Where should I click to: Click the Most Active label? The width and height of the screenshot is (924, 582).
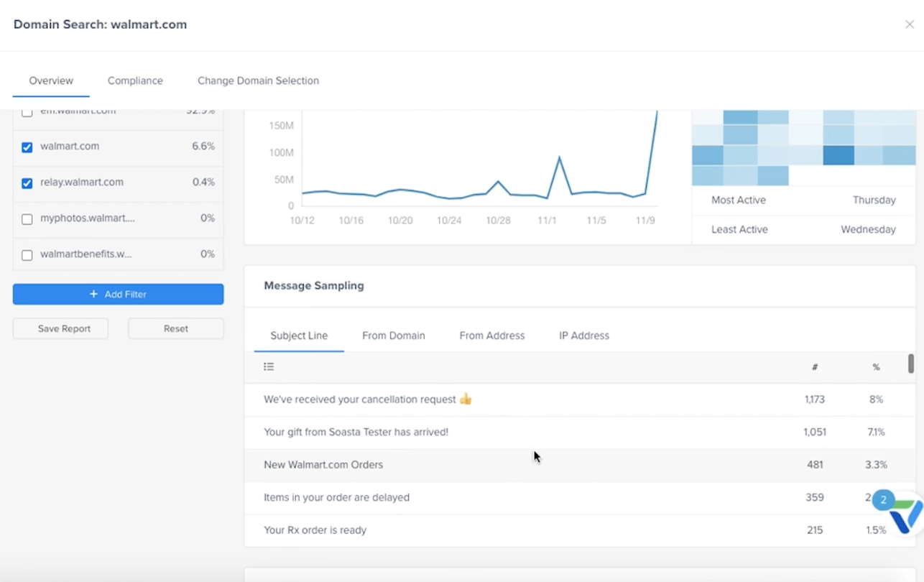tap(739, 200)
